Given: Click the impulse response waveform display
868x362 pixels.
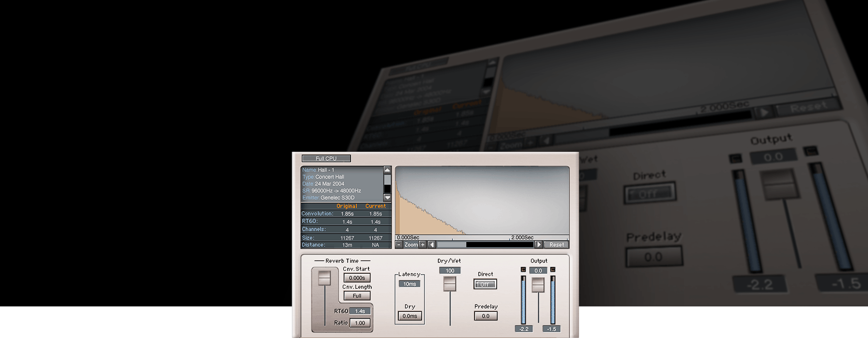Looking at the screenshot, I should 482,200.
